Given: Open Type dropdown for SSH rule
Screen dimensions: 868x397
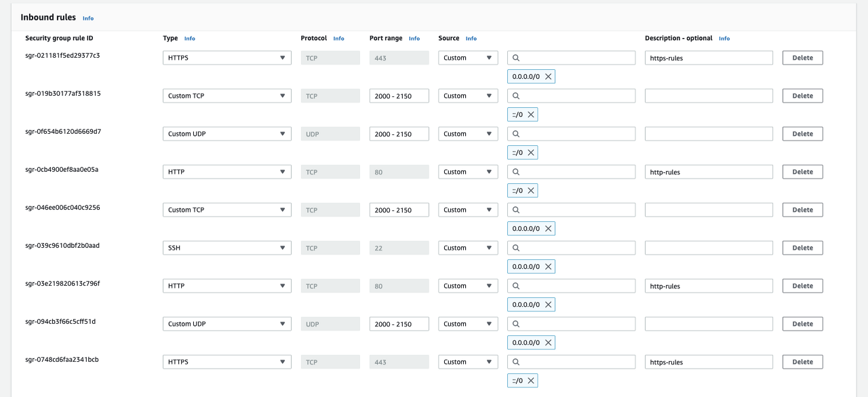Looking at the screenshot, I should [x=227, y=248].
